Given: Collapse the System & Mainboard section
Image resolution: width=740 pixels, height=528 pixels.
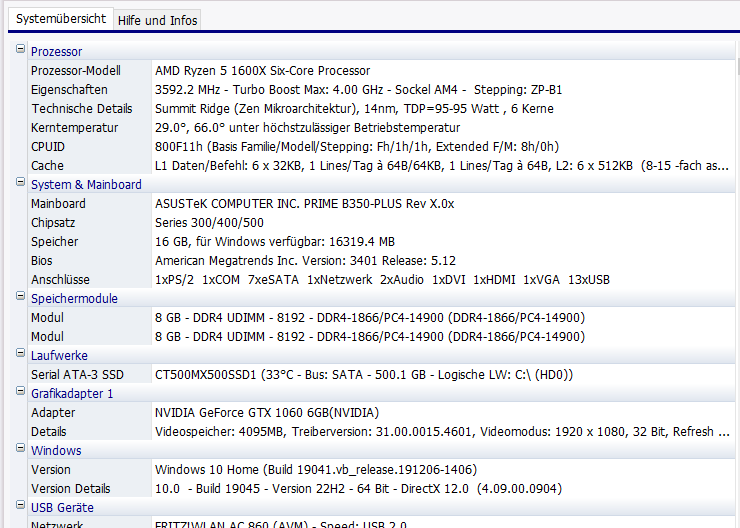Looking at the screenshot, I should tap(20, 182).
